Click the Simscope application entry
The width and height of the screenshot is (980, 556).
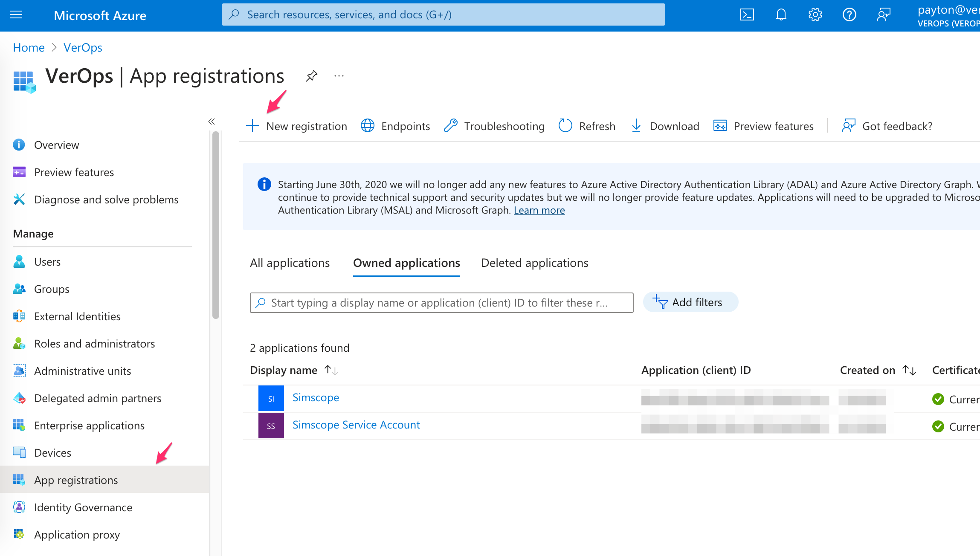(x=316, y=397)
